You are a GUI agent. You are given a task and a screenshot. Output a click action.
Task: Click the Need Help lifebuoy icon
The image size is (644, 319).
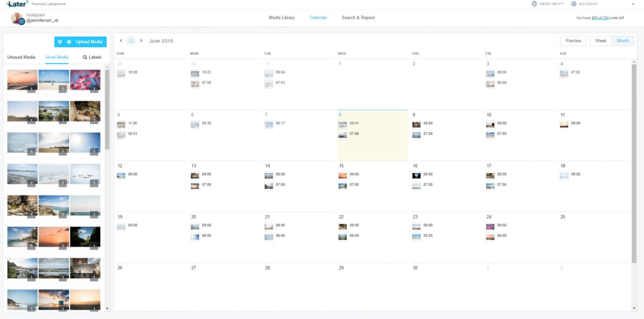[x=534, y=4]
